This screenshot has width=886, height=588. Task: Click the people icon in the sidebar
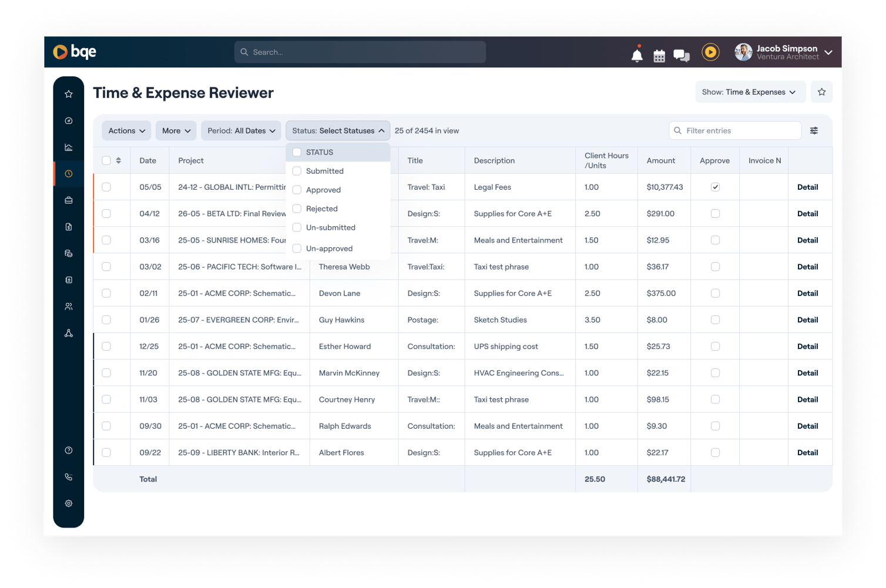pyautogui.click(x=68, y=306)
